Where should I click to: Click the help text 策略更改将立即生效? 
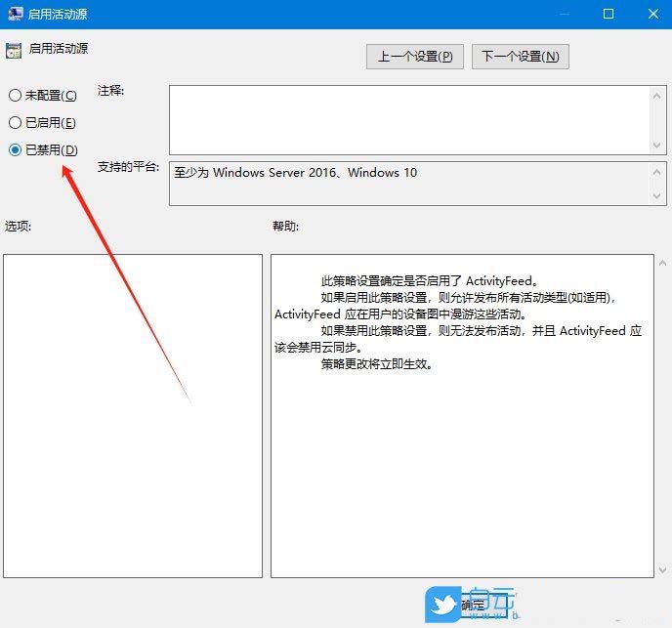[377, 364]
